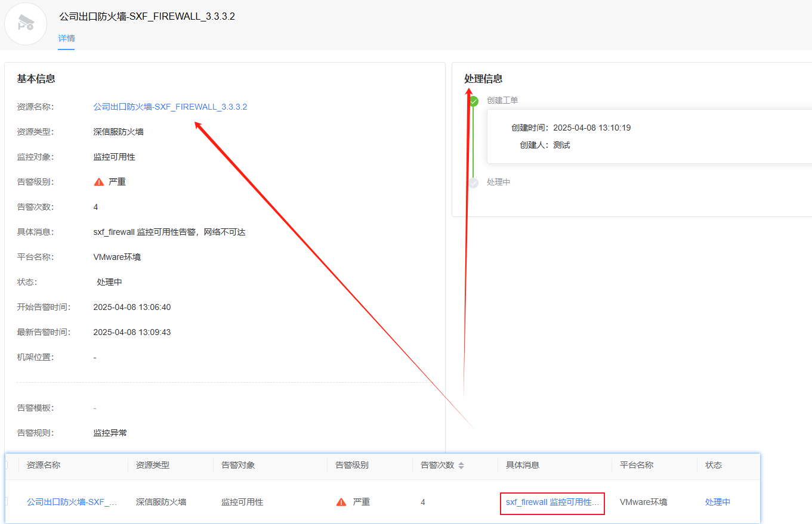Click the warning triangle icon in the table row
The width and height of the screenshot is (812, 524).
pyautogui.click(x=341, y=502)
